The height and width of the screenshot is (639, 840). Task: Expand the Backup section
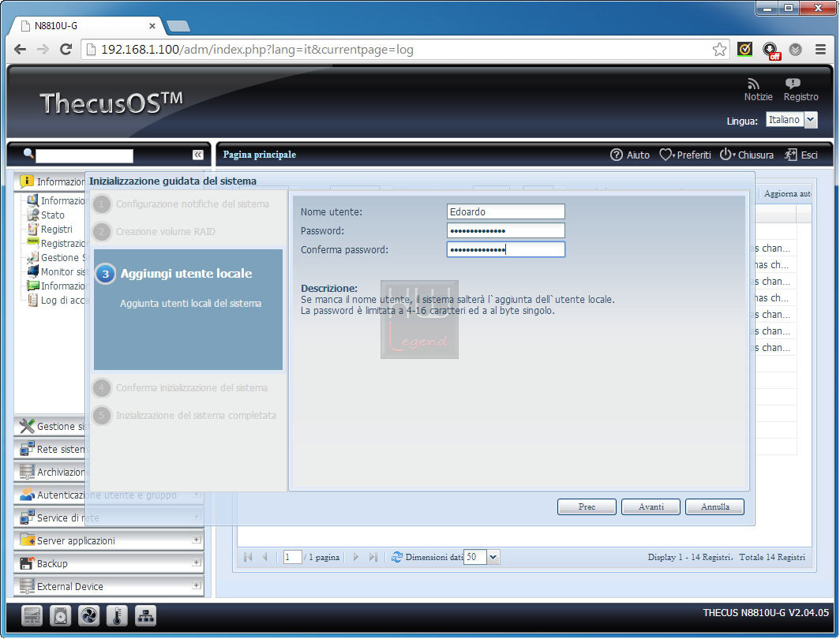tap(196, 562)
